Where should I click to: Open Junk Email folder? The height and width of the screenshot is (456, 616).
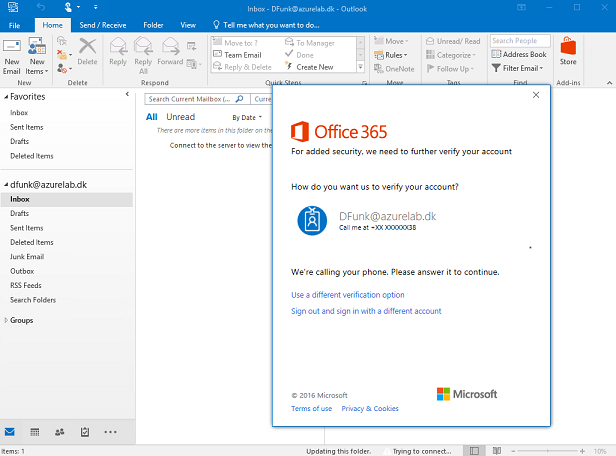(27, 257)
